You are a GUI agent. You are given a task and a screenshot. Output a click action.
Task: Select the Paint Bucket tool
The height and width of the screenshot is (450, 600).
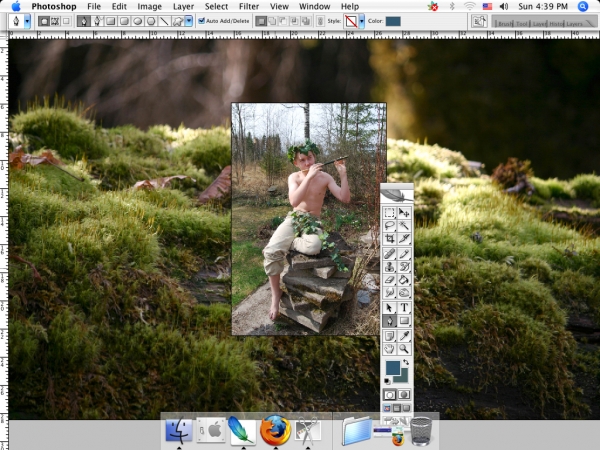(404, 280)
